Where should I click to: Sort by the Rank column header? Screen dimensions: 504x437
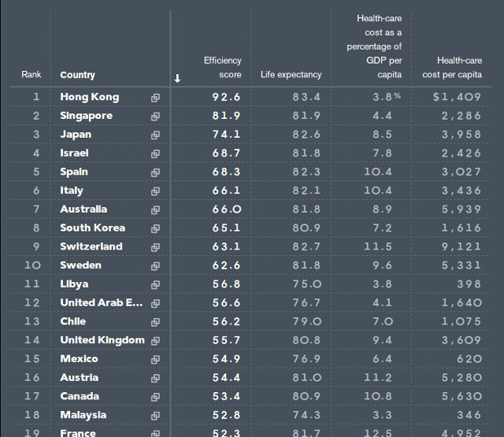[31, 75]
